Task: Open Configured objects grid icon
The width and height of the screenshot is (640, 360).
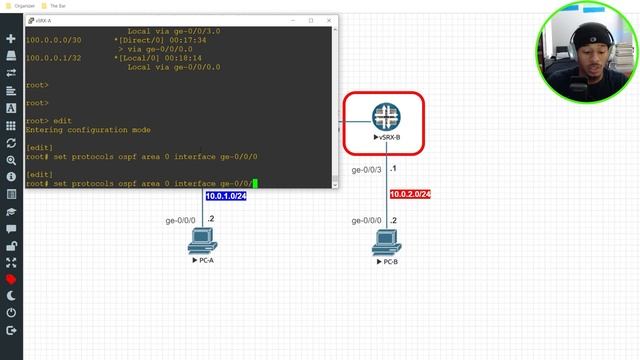Action: [x=11, y=126]
